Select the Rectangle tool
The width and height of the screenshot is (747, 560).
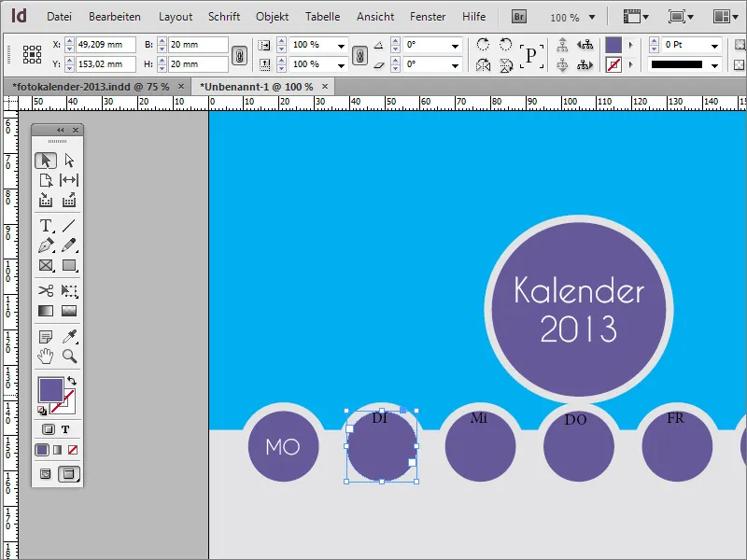tap(69, 265)
